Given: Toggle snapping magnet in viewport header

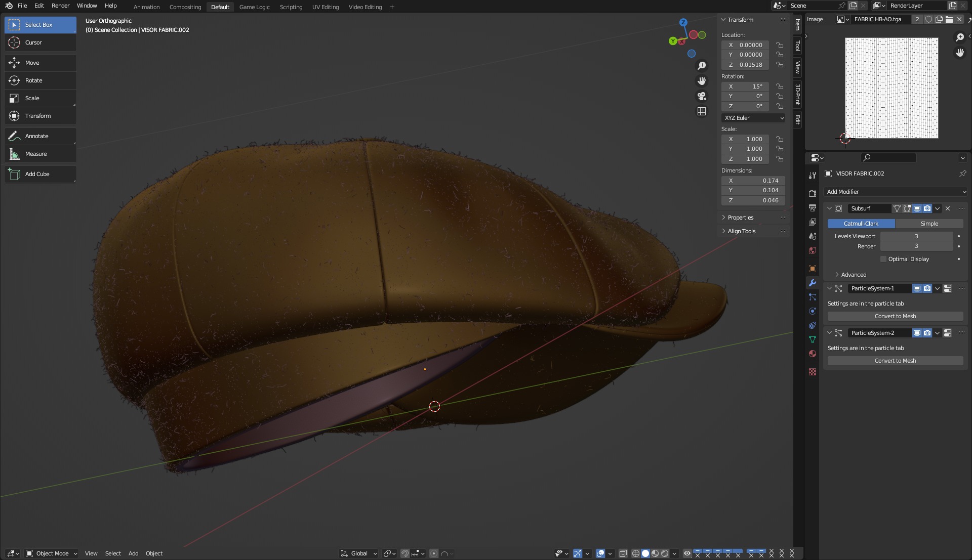Looking at the screenshot, I should 404,553.
